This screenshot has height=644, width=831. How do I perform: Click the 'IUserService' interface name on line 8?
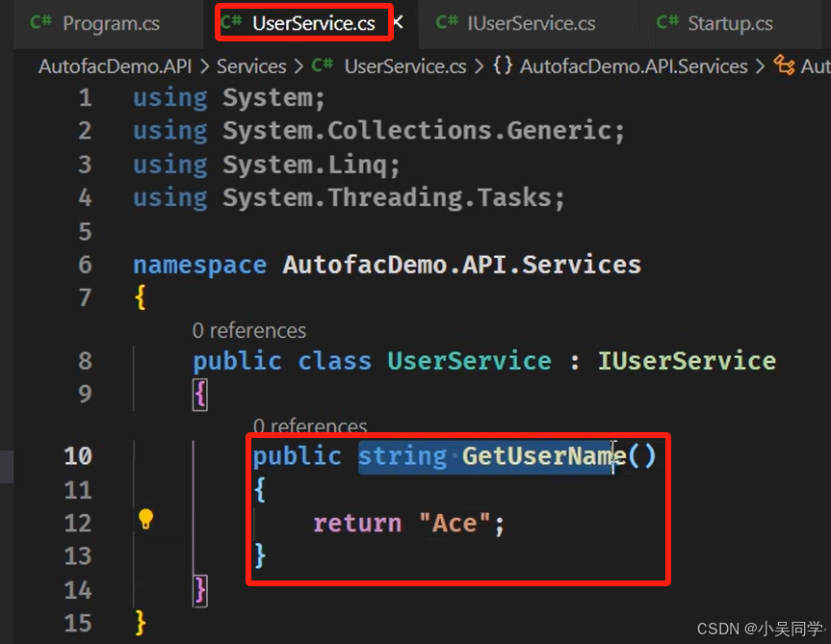click(687, 361)
